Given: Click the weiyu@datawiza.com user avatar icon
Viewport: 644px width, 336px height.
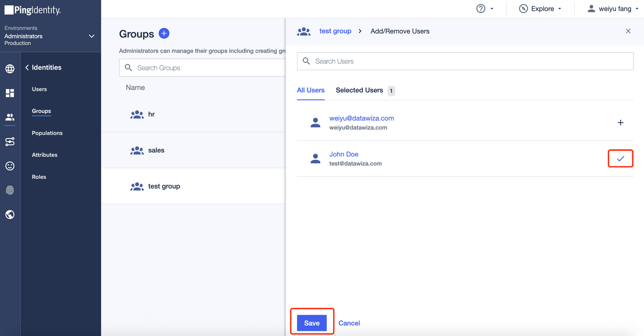Looking at the screenshot, I should pos(316,122).
